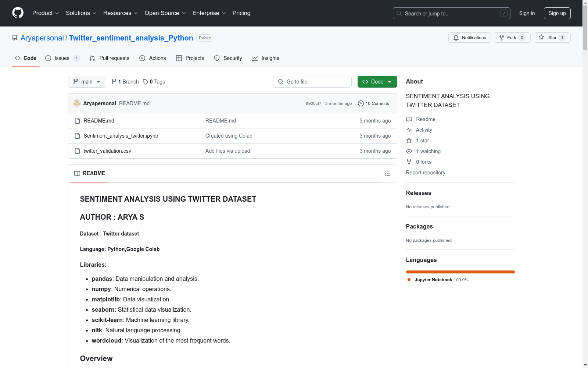Open the Product menu
This screenshot has height=368, width=588.
(46, 13)
